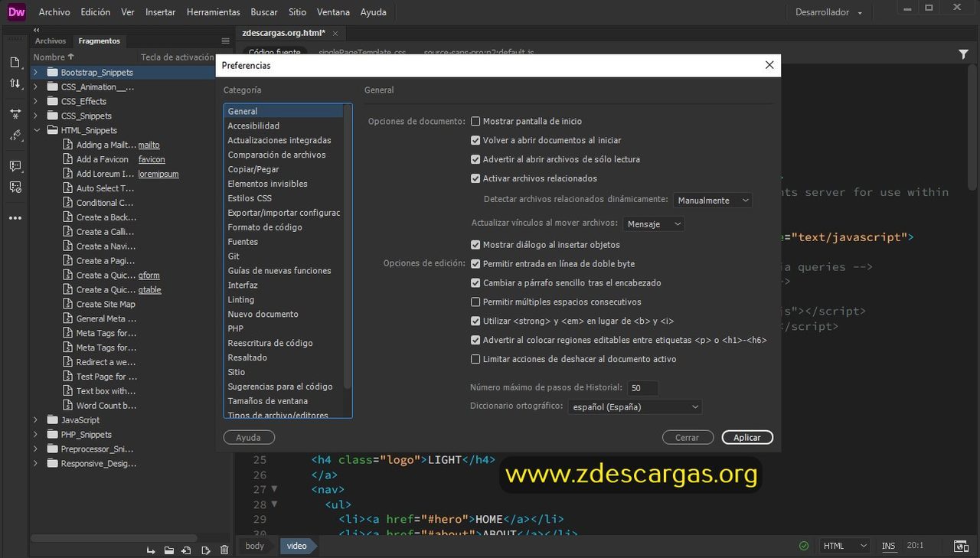980x558 pixels.
Task: Toggle Permitir entrada en línea de doble byte
Action: (x=475, y=264)
